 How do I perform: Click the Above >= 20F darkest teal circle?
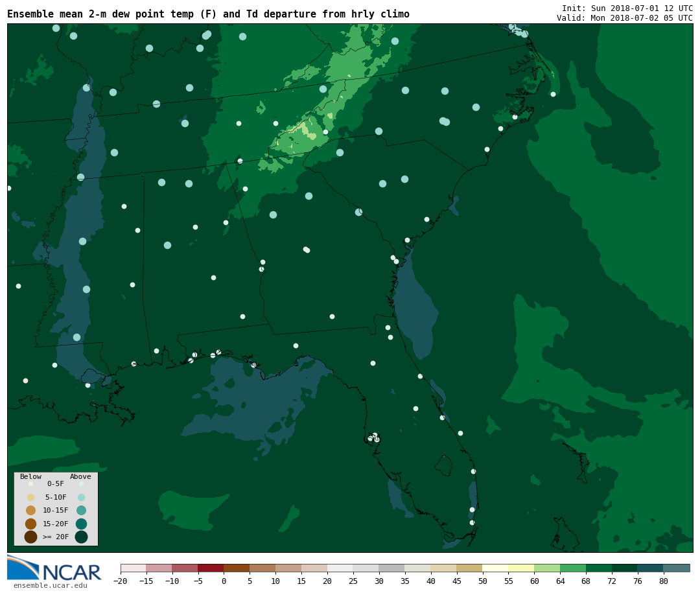[81, 537]
